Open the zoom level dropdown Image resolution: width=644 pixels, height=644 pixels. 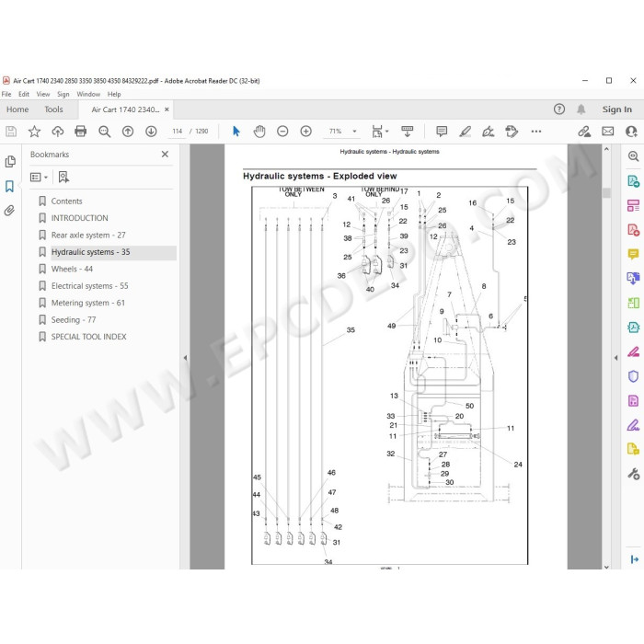coord(354,132)
